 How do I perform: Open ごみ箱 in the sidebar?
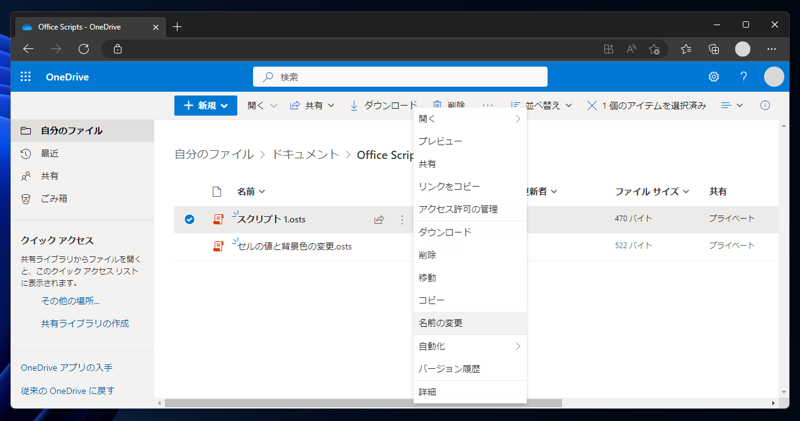tap(83, 199)
